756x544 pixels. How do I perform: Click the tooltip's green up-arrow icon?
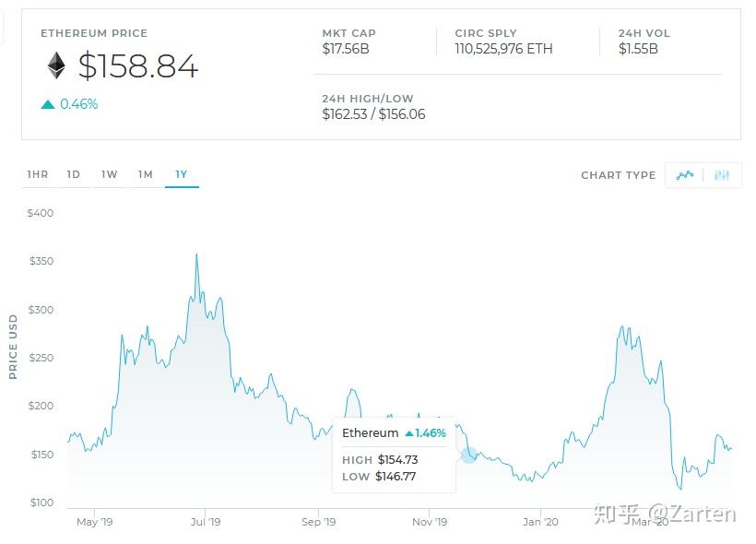coord(409,433)
